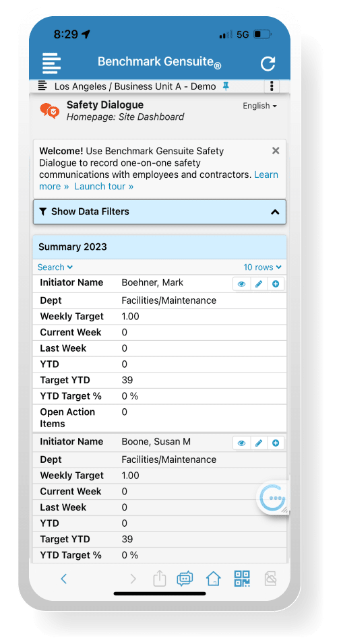This screenshot has height=644, width=341.
Task: Add entry for Boehner, Mark with plus icon
Action: coord(276,284)
